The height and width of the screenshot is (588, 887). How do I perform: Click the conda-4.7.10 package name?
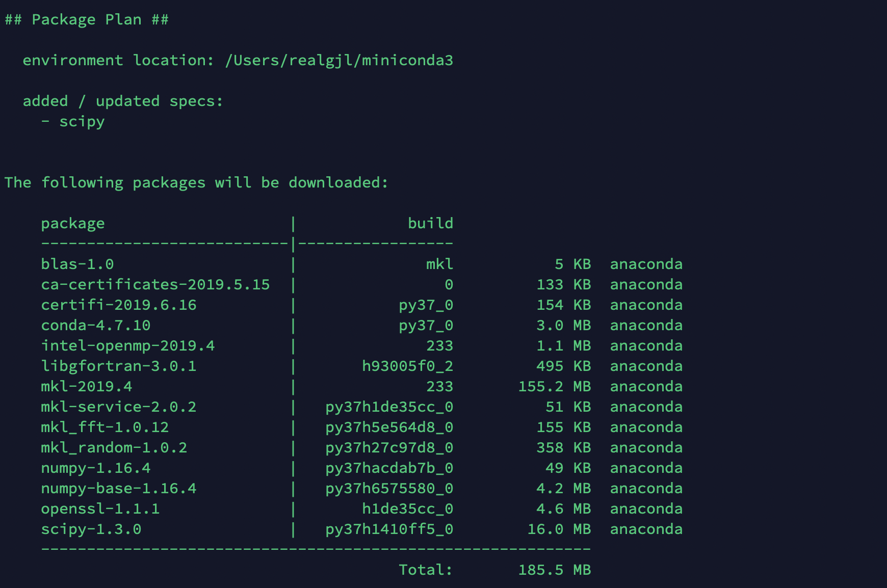tap(96, 326)
